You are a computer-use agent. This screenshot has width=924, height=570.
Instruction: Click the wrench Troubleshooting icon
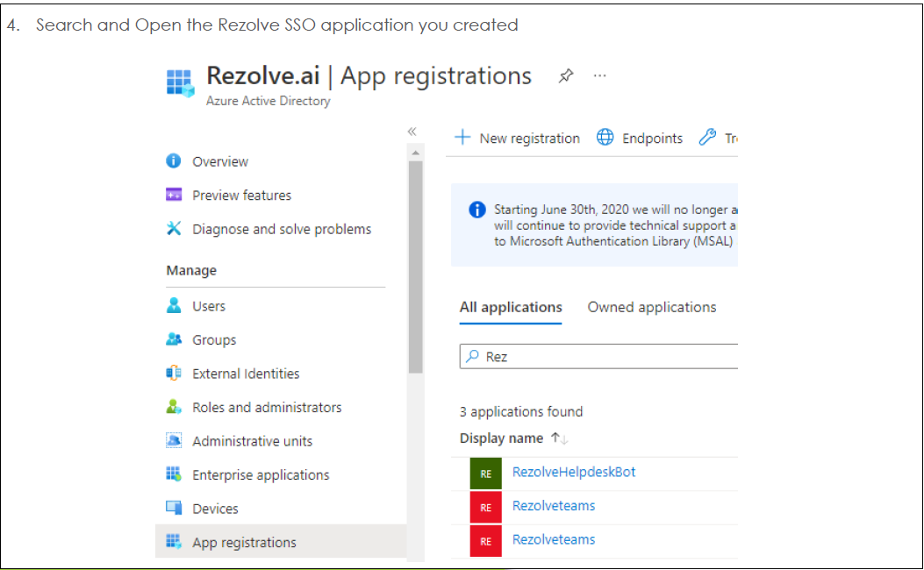[707, 137]
